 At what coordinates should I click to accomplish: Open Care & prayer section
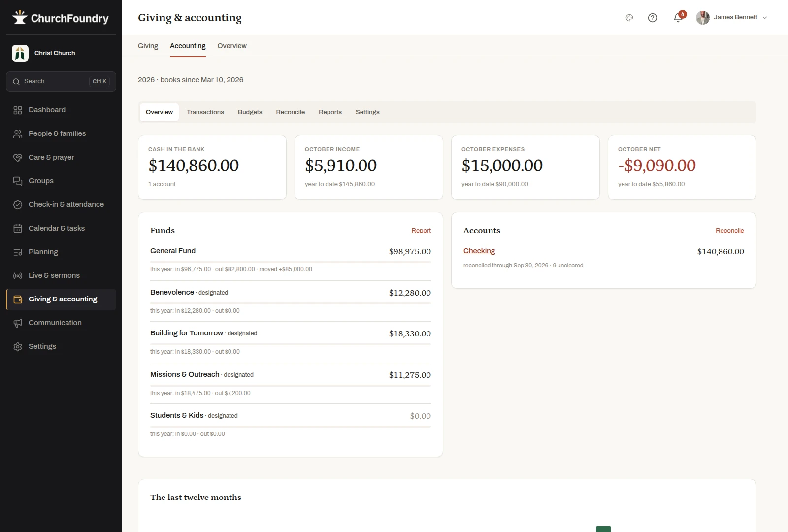[x=61, y=157]
